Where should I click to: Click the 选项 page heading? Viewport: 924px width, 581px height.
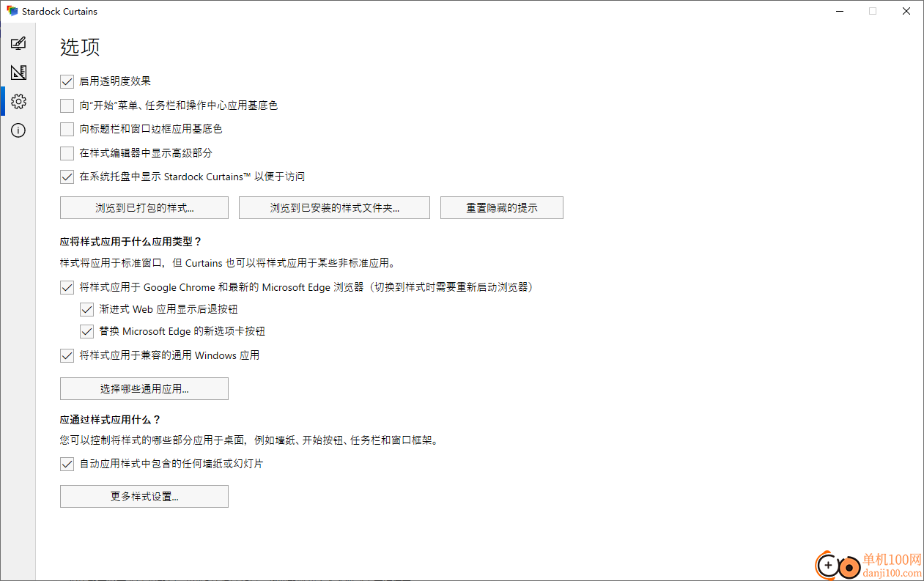coord(80,47)
